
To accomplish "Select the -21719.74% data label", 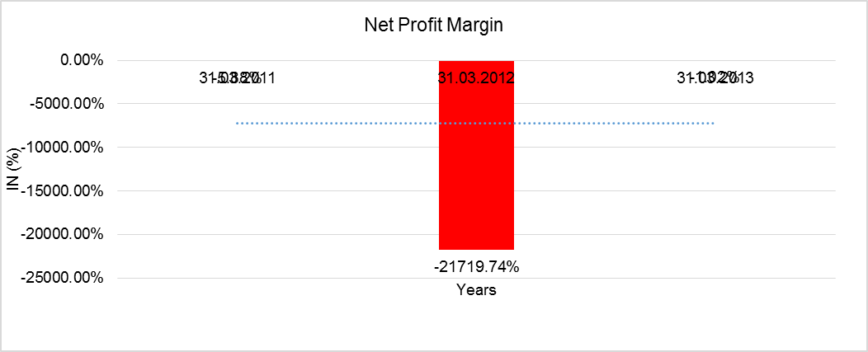I will point(476,266).
